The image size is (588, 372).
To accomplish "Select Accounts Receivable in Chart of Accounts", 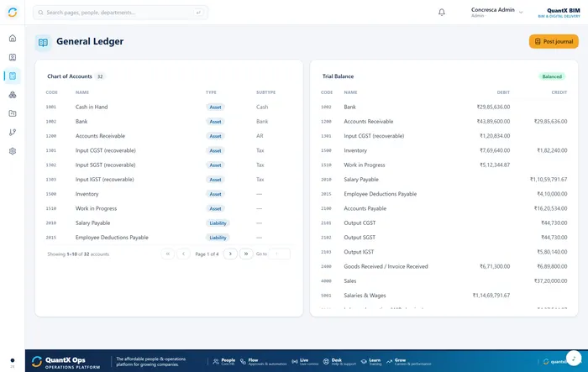I will (168, 136).
